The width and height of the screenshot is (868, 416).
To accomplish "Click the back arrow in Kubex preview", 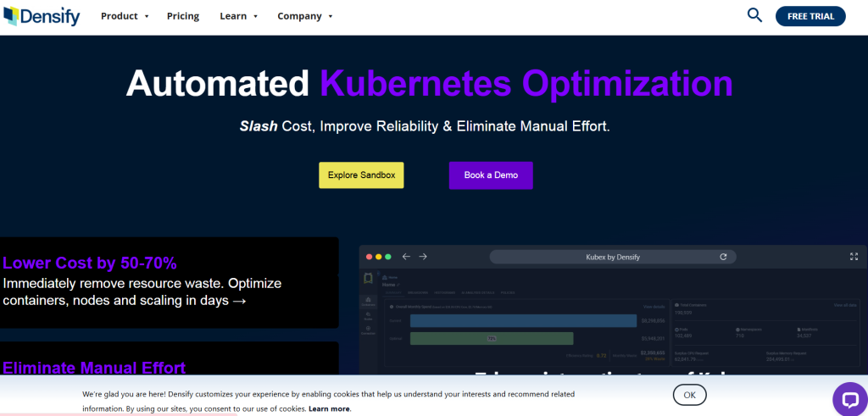I will (x=406, y=257).
